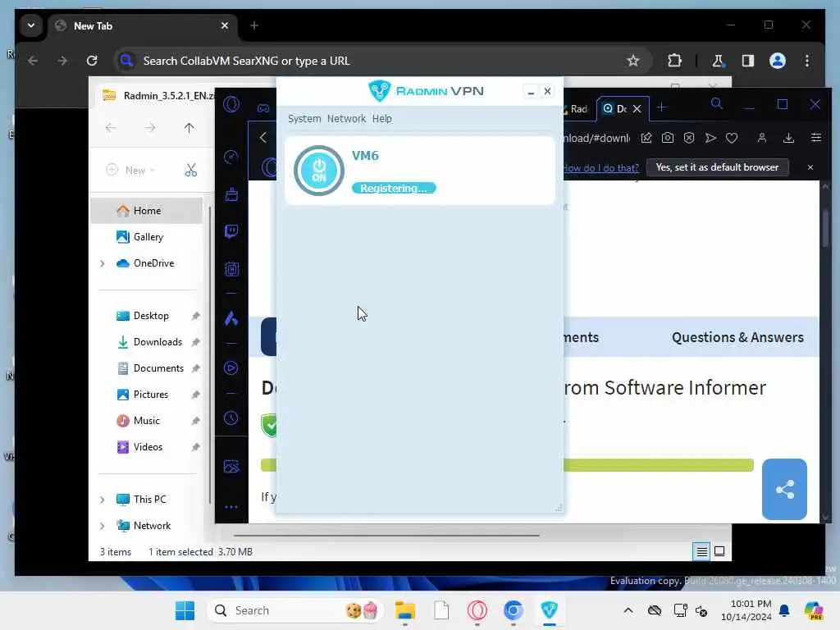Click the Registering... status label
Image resolution: width=840 pixels, height=630 pixels.
click(x=394, y=188)
